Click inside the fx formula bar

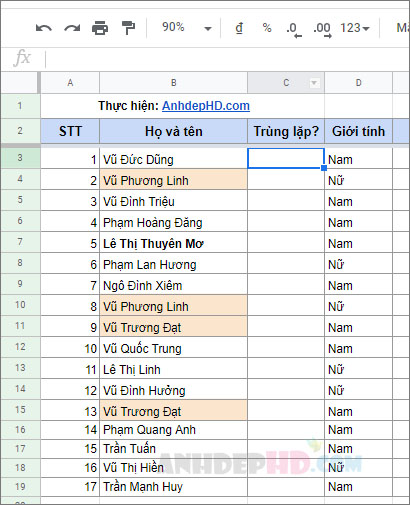point(227,59)
